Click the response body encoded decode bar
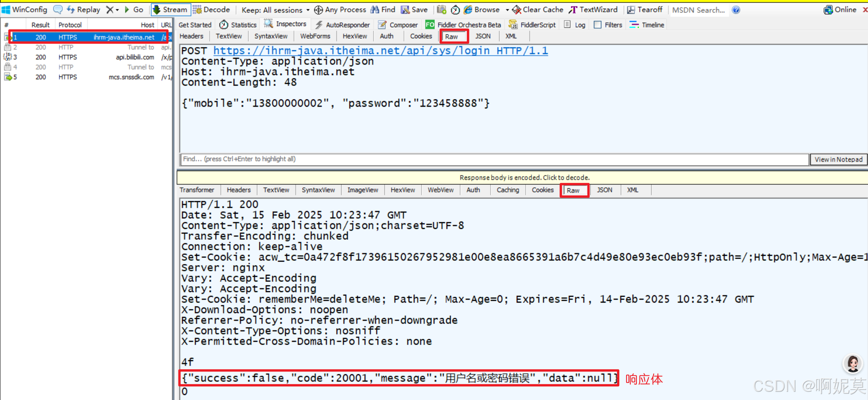The image size is (868, 400). click(x=522, y=178)
